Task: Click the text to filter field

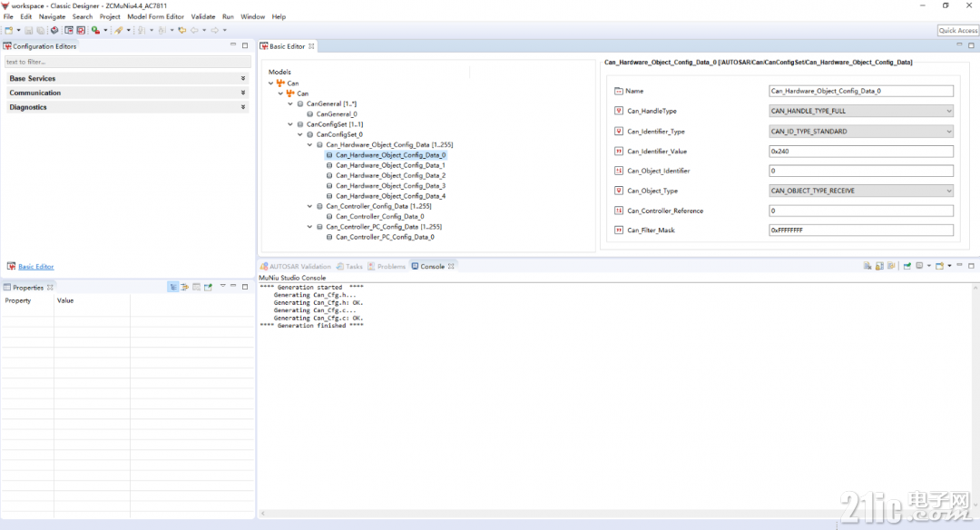Action: 128,62
